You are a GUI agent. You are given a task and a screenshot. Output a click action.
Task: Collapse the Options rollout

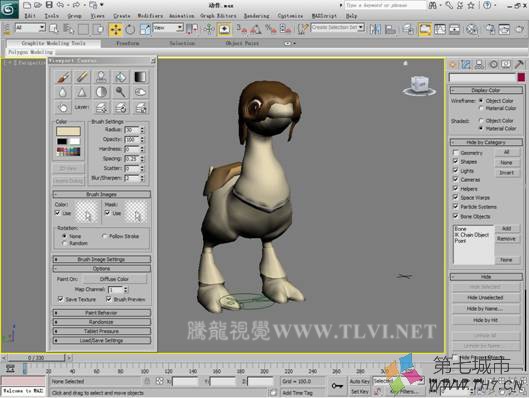(101, 268)
